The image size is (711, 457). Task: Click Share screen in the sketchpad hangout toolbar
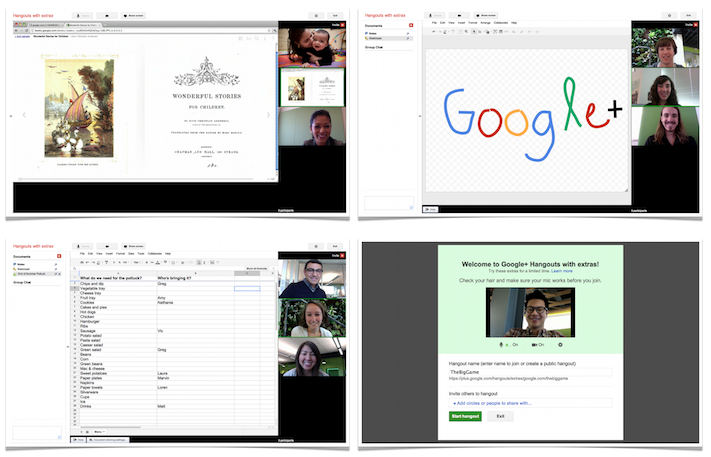click(486, 16)
